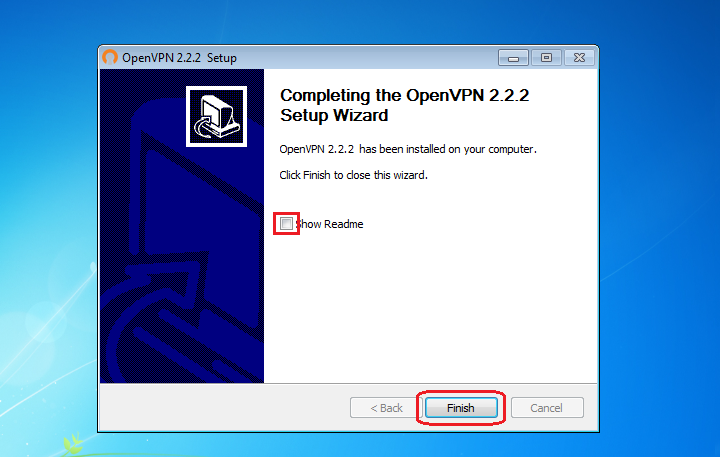Screen dimensions: 720x457
Task: Click the grayed-out Back button
Action: pos(386,408)
